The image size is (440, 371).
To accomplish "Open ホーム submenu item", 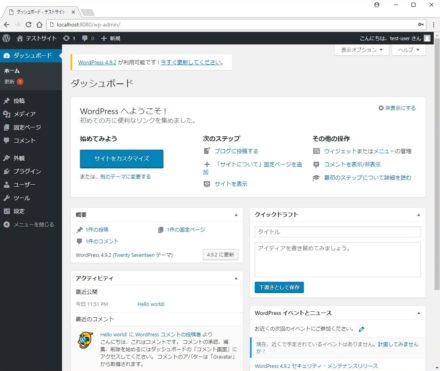I will click(x=12, y=71).
